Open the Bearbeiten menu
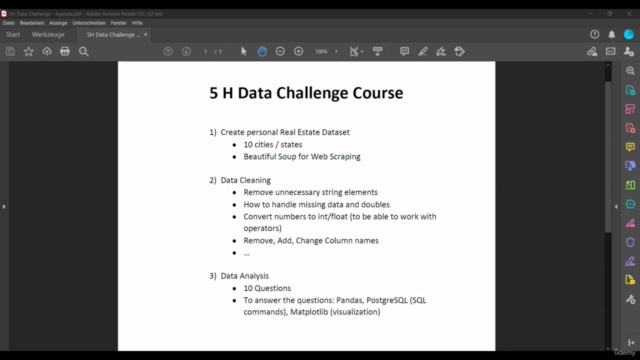This screenshot has height=360, width=640. tap(32, 23)
